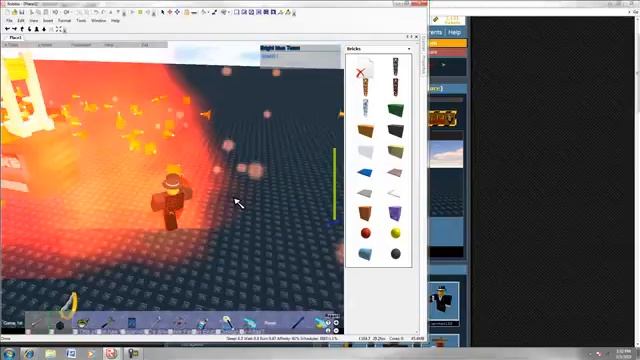
Task: Select the light blue cylinder in the palette
Action: (x=365, y=254)
